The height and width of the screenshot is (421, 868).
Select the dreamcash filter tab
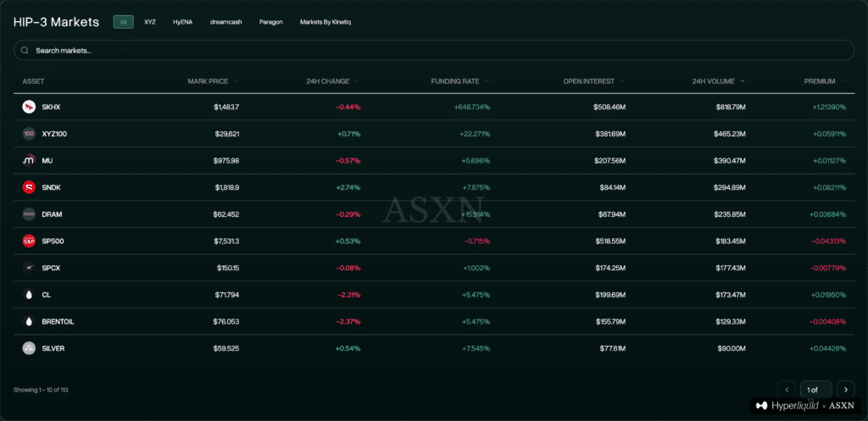(x=225, y=22)
